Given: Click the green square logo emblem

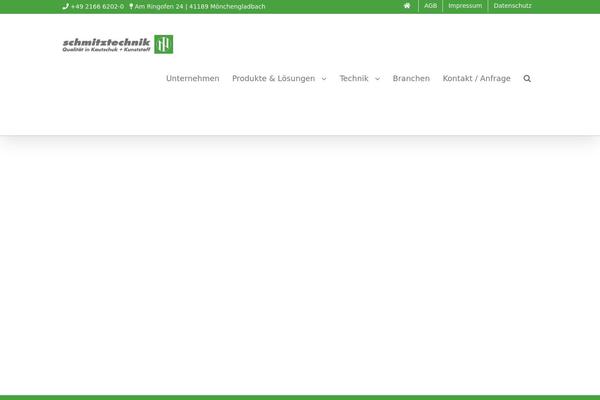Looking at the screenshot, I should coord(163,44).
